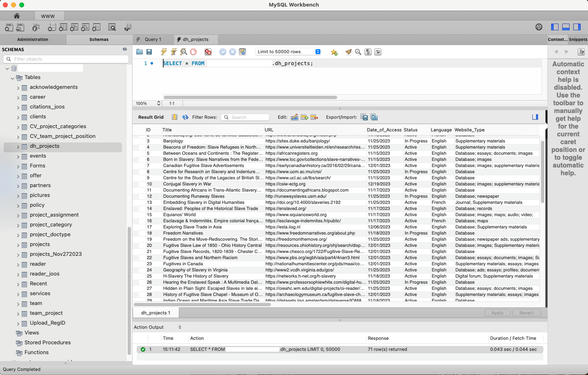Save the SQL script to file
The width and height of the screenshot is (588, 375).
149,52
